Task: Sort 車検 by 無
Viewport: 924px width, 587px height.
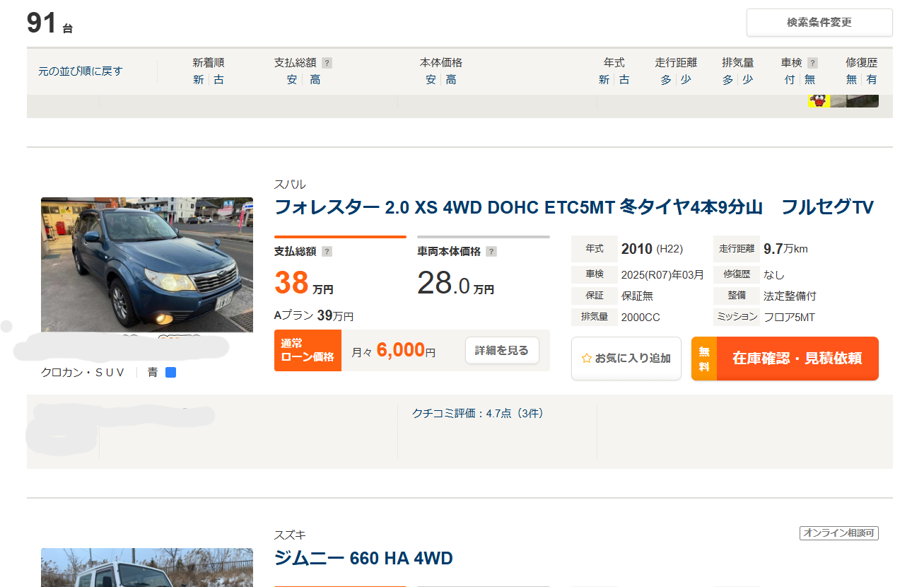Action: pyautogui.click(x=809, y=80)
